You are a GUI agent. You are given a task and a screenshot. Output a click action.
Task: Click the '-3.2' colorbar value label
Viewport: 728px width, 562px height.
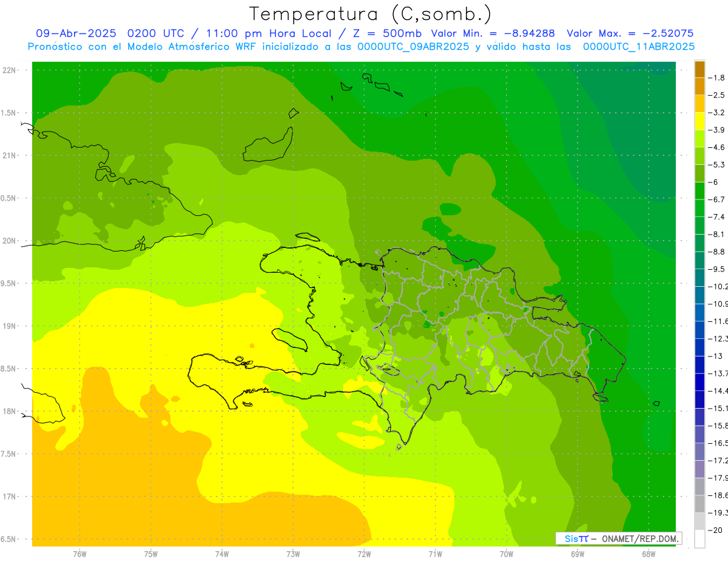click(x=717, y=113)
